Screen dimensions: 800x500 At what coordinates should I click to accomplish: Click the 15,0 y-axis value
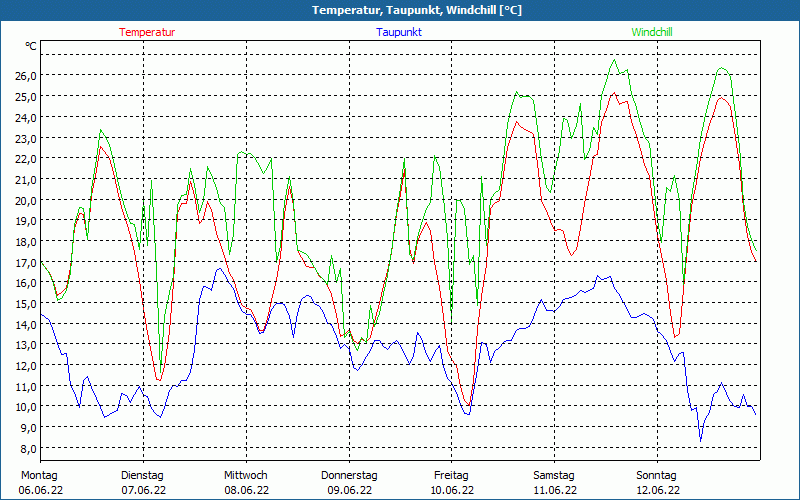[x=26, y=304]
